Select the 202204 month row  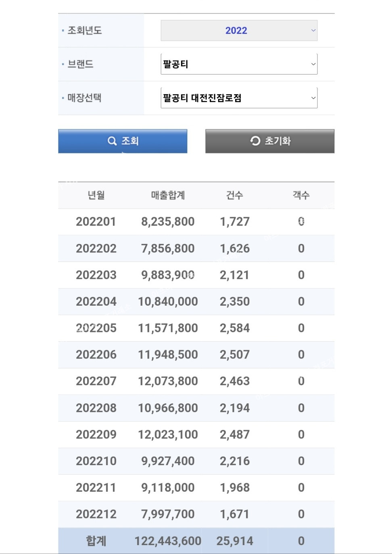(x=96, y=302)
